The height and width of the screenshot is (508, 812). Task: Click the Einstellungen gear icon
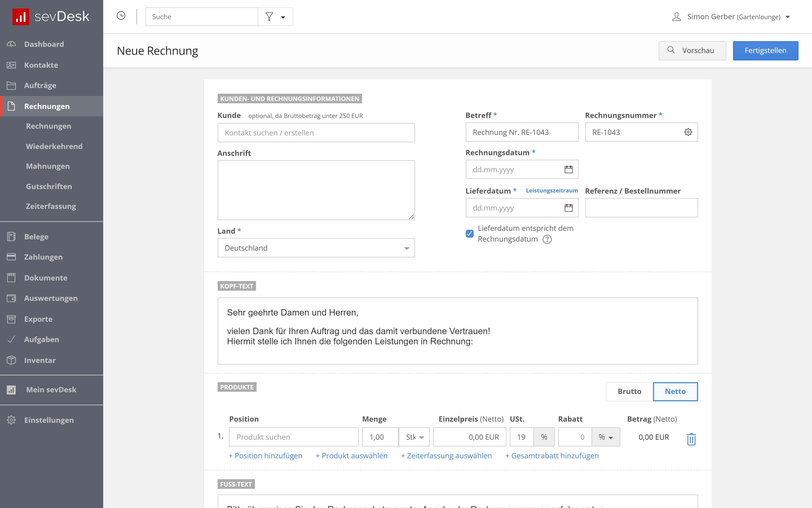coord(11,420)
